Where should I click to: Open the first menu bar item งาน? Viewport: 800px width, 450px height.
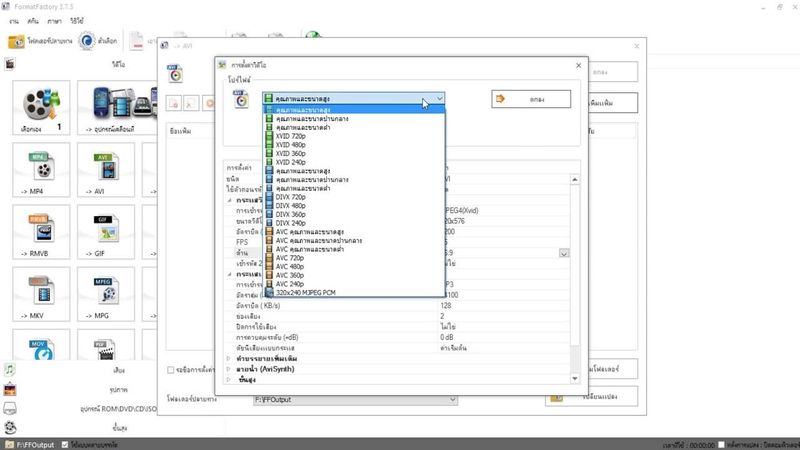coord(14,21)
